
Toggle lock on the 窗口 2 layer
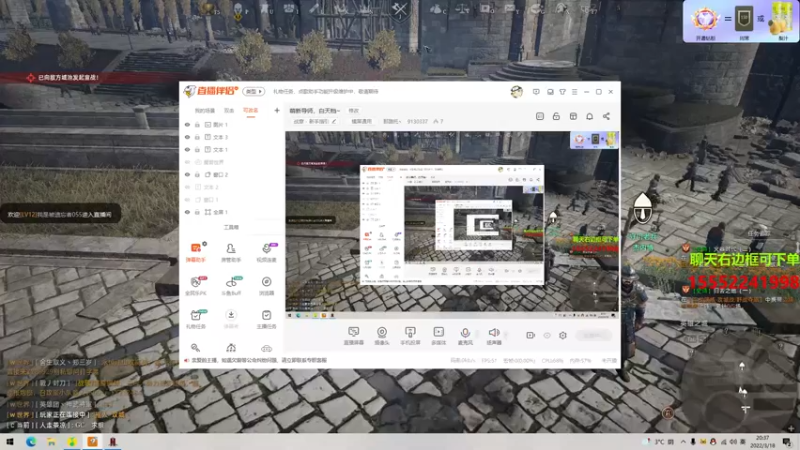[197, 174]
